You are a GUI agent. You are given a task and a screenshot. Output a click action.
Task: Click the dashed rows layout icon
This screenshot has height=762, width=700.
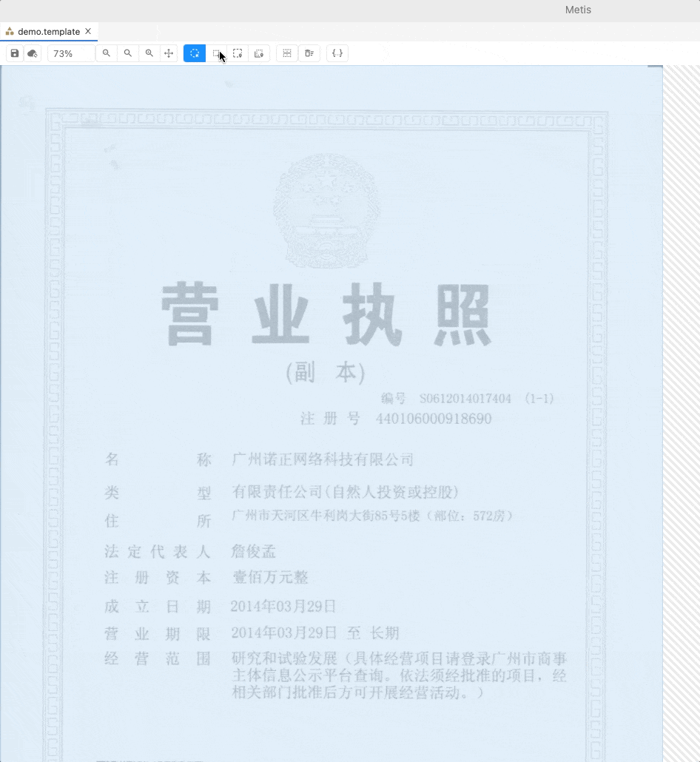click(x=287, y=53)
